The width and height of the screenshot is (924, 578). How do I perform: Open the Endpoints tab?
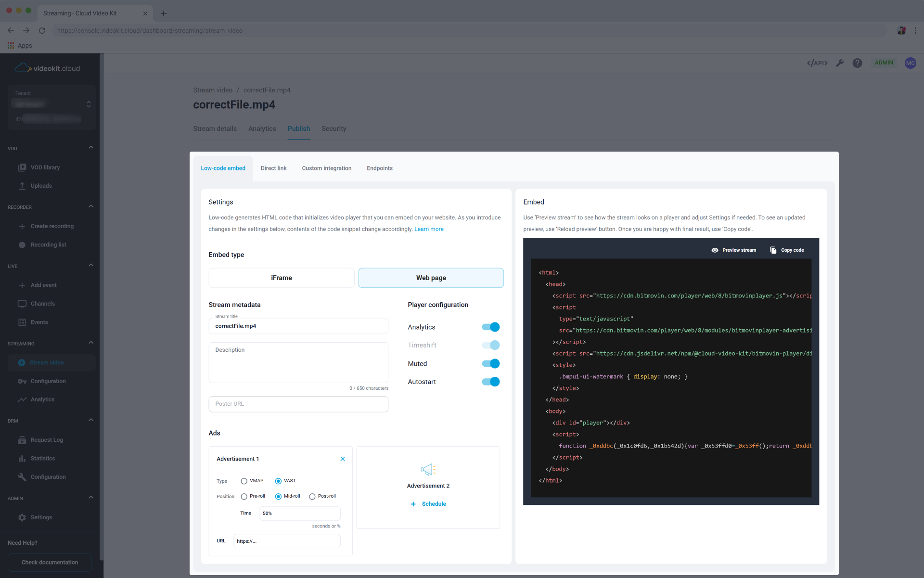[x=379, y=168]
